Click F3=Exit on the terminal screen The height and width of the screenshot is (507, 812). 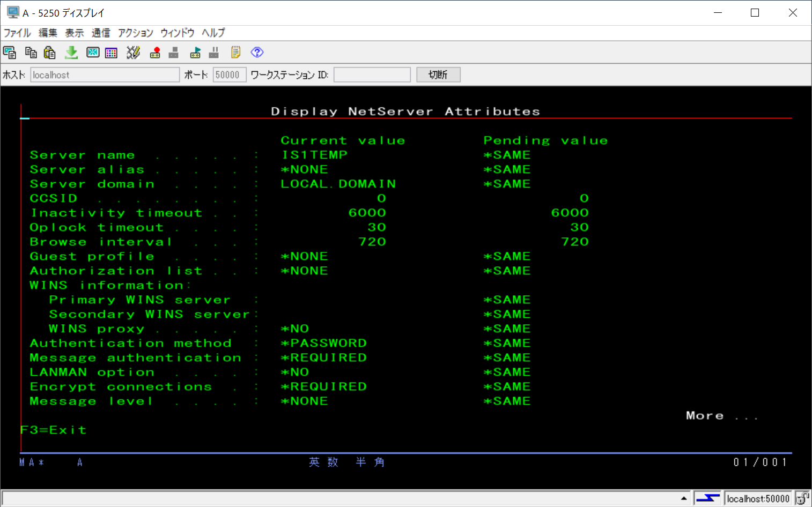pos(53,430)
